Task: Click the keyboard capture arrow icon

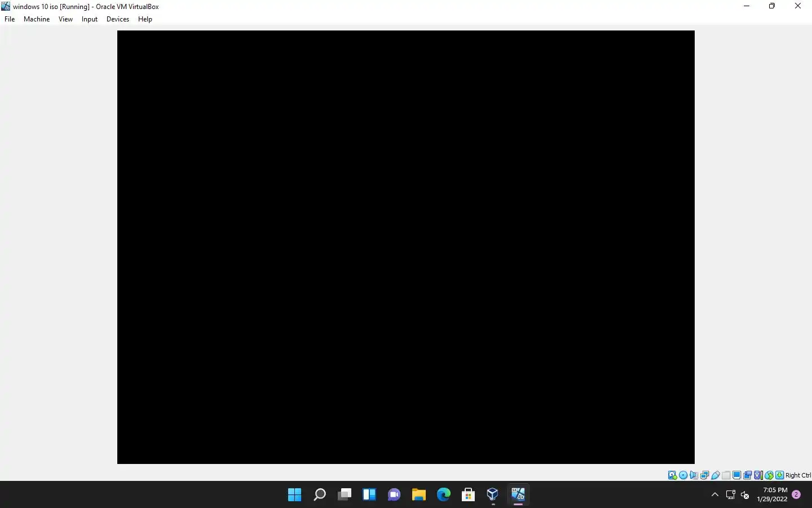Action: click(x=779, y=475)
